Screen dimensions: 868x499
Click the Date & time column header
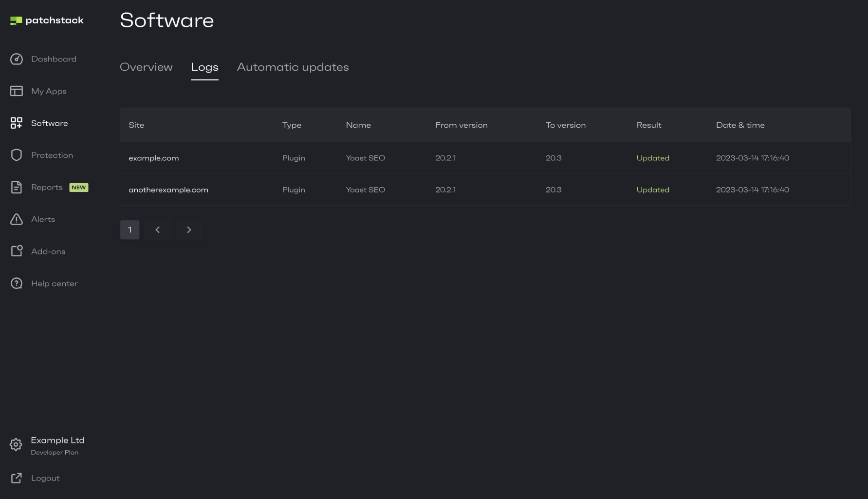pyautogui.click(x=740, y=125)
